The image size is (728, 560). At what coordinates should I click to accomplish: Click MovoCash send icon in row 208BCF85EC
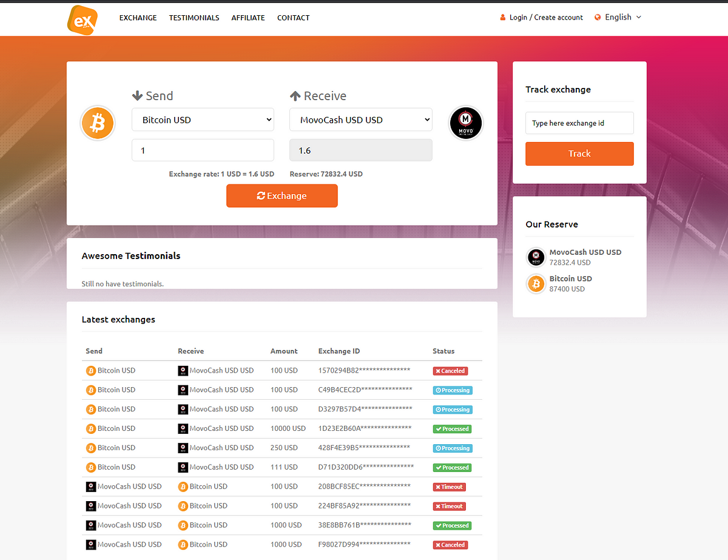[91, 487]
